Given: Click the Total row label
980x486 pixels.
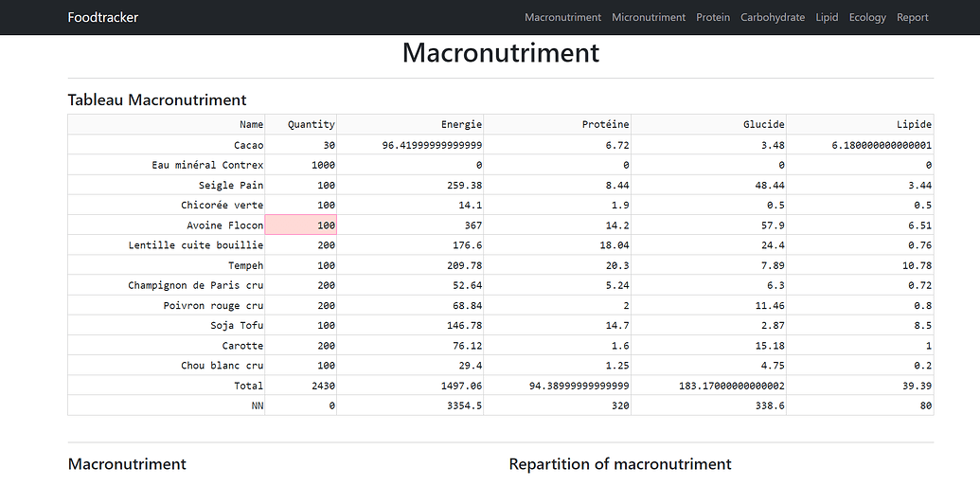Looking at the screenshot, I should pyautogui.click(x=167, y=386).
